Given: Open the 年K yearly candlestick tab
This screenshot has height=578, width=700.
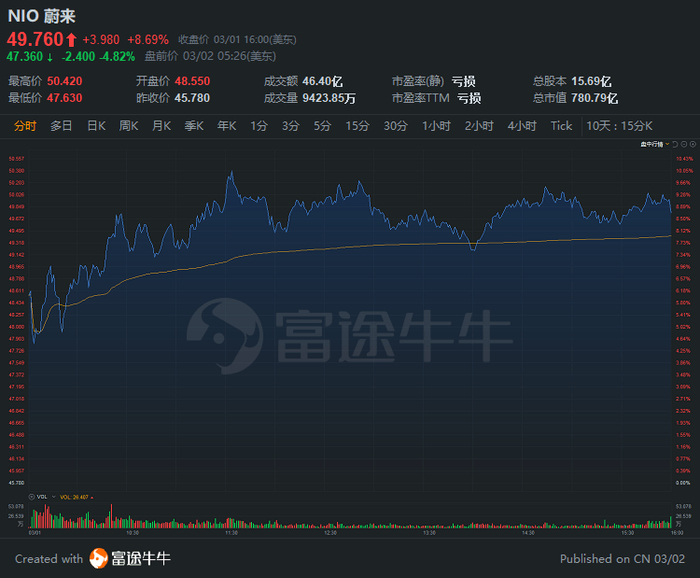Looking at the screenshot, I should [x=226, y=126].
